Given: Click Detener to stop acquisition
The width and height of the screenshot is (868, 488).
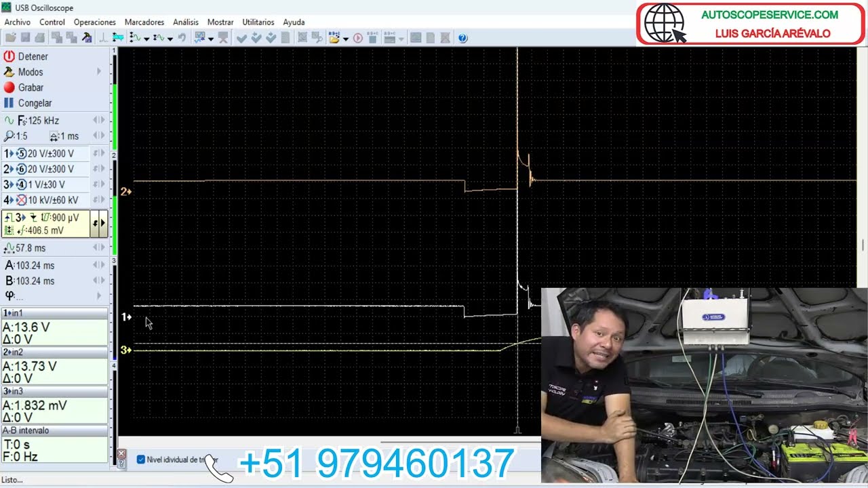Looking at the screenshot, I should point(26,56).
